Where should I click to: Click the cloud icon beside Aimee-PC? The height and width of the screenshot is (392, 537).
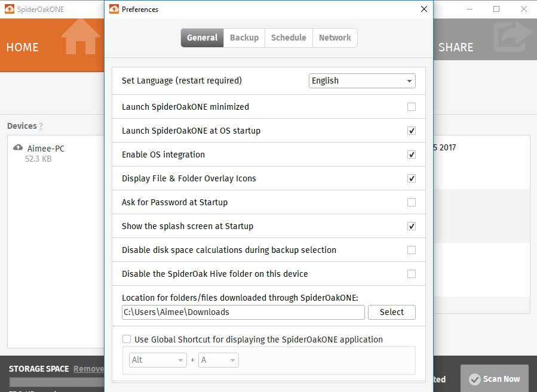pos(18,148)
